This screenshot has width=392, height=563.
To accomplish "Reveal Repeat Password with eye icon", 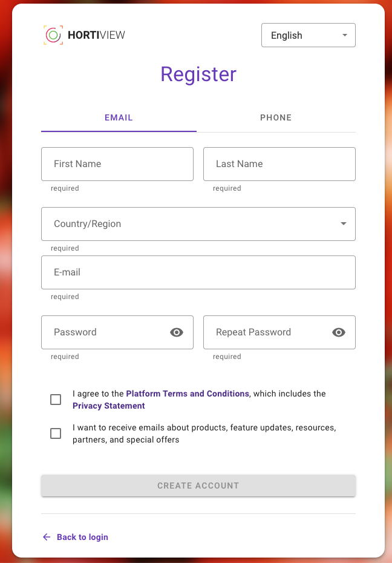I will point(339,332).
